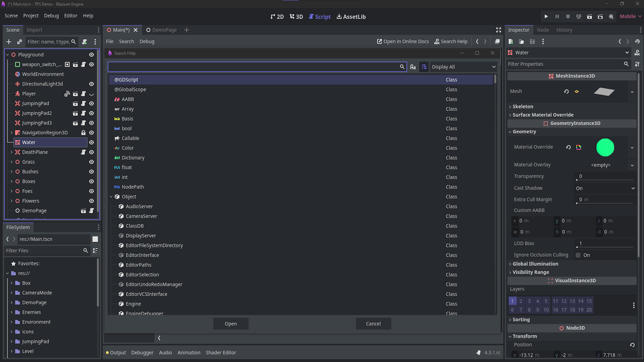The width and height of the screenshot is (644, 362).
Task: Hide the Grass node
Action: click(91, 162)
